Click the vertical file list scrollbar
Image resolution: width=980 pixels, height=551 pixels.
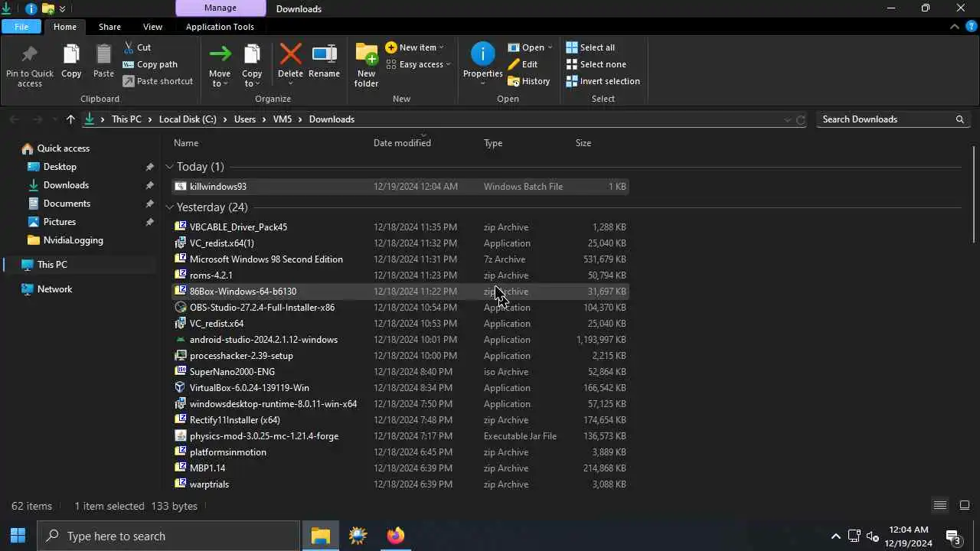975,194
